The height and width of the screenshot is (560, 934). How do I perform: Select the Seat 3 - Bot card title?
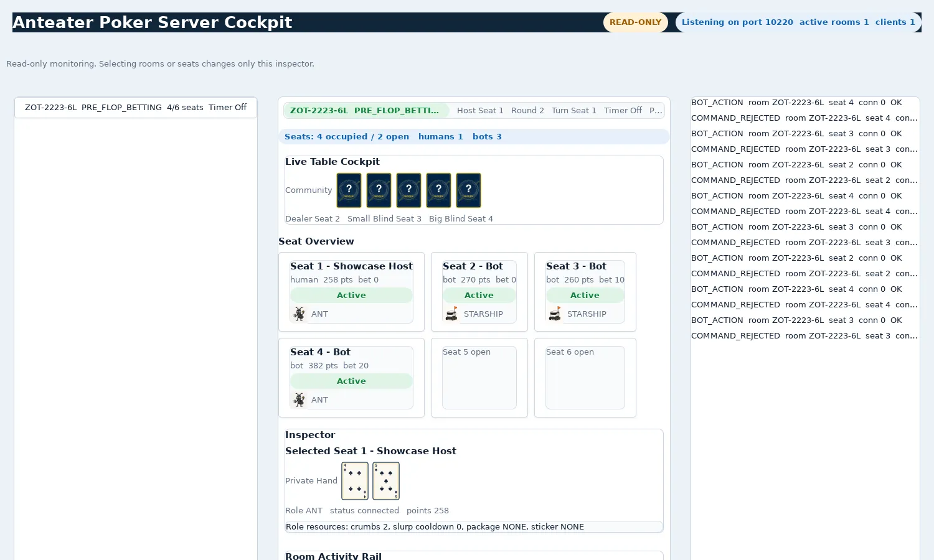[576, 266]
